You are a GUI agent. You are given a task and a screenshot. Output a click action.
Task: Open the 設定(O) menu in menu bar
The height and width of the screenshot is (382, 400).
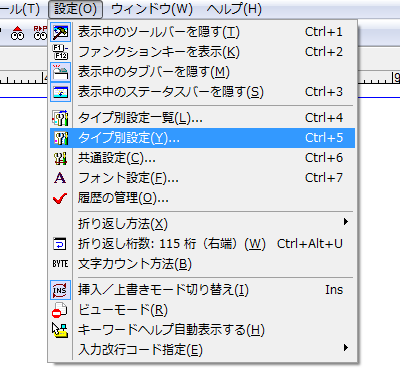[75, 9]
